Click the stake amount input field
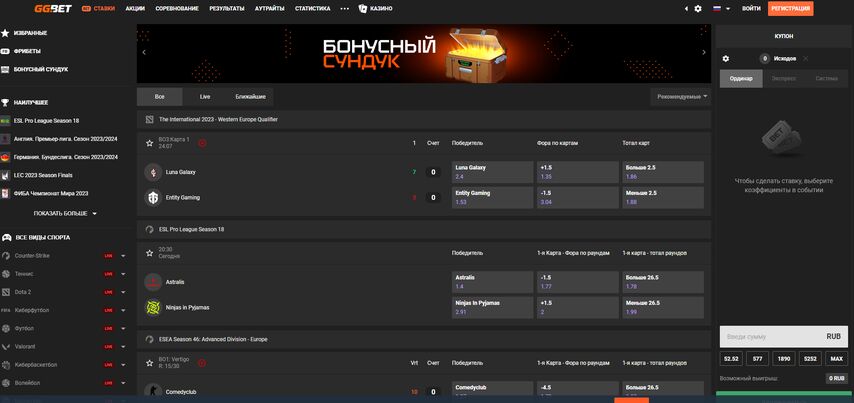Viewport: 854px width, 403px height. pos(784,337)
